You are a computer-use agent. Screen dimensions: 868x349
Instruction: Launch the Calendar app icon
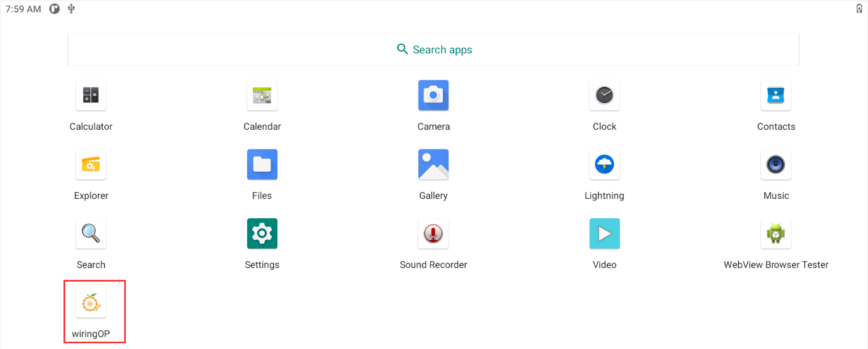pos(262,95)
